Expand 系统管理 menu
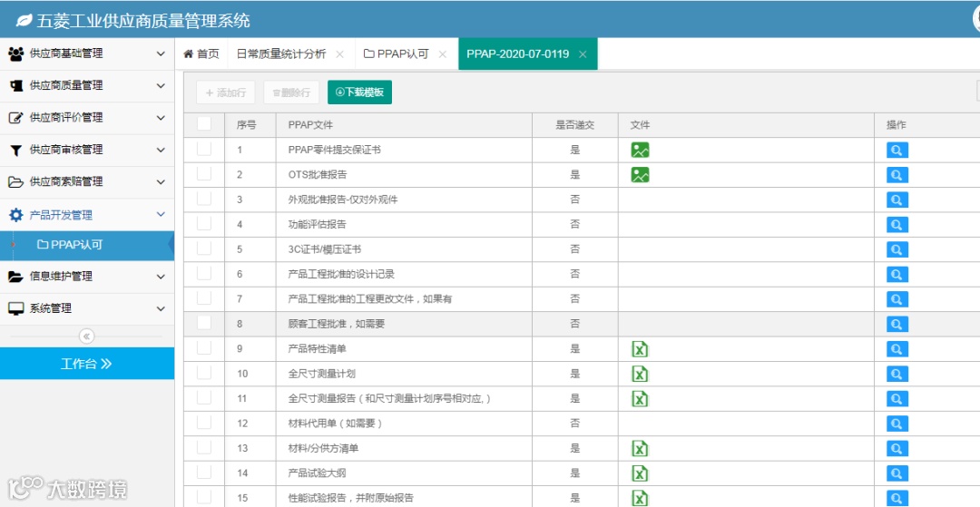Screen dimensions: 980x507 click(x=87, y=308)
